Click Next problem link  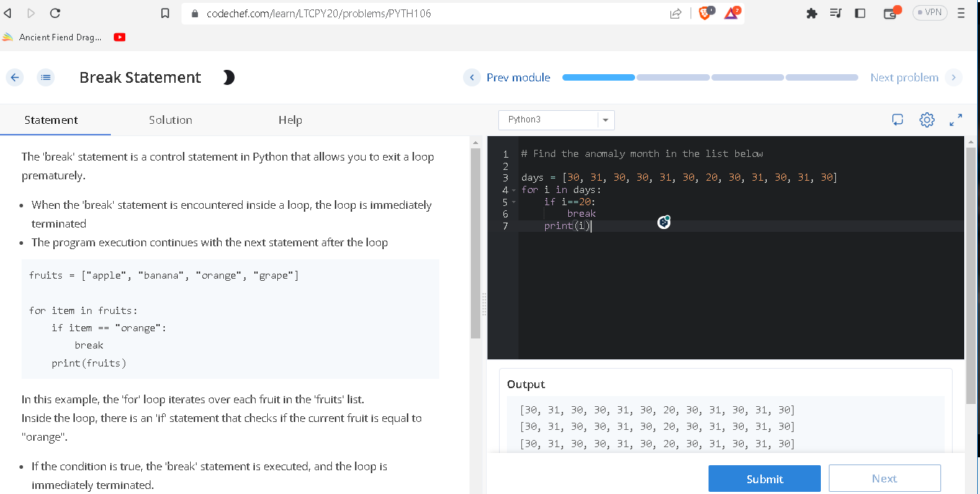tap(904, 78)
